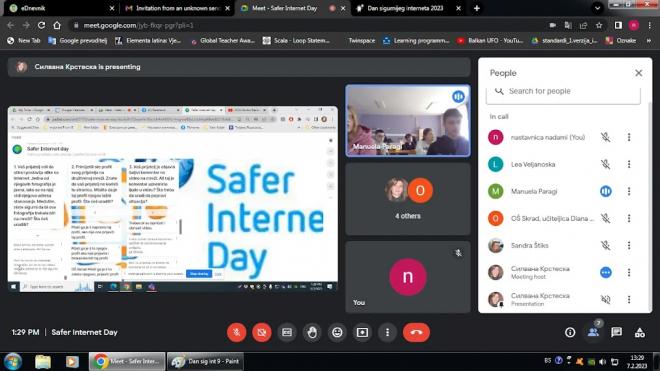Unmute your microphone in the call bar

click(x=237, y=332)
